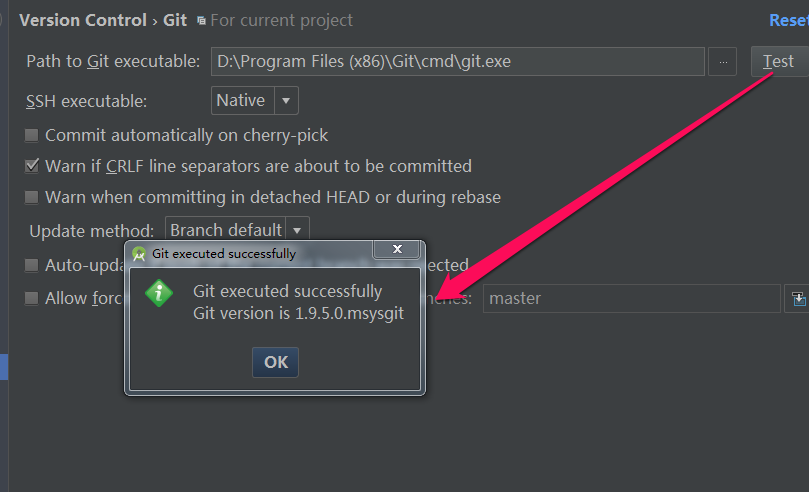The height and width of the screenshot is (492, 809).
Task: Click OK in the Git dialog
Action: click(276, 362)
